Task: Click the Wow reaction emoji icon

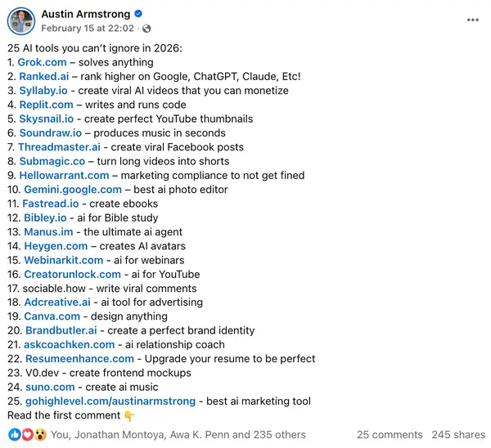Action: [x=40, y=434]
